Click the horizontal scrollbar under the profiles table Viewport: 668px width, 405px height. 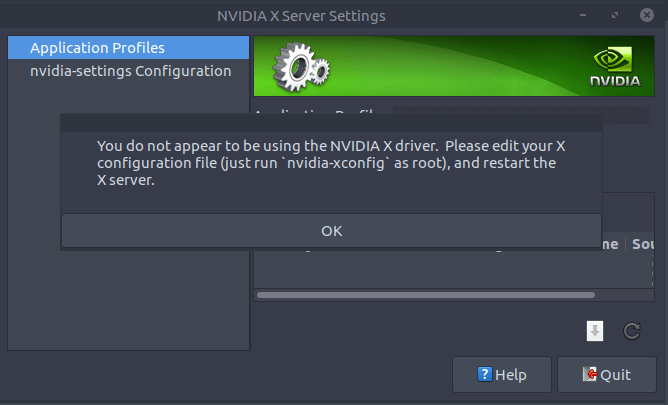425,295
